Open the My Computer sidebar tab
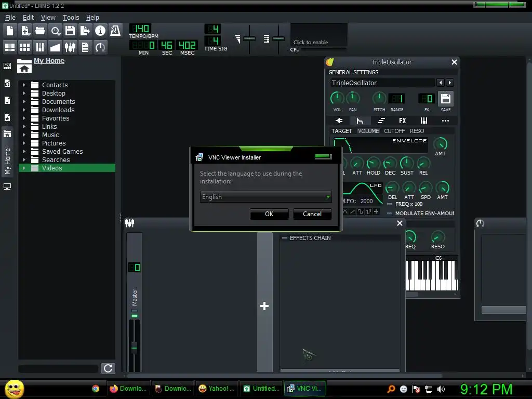Viewport: 532px width, 399px height. [x=7, y=187]
